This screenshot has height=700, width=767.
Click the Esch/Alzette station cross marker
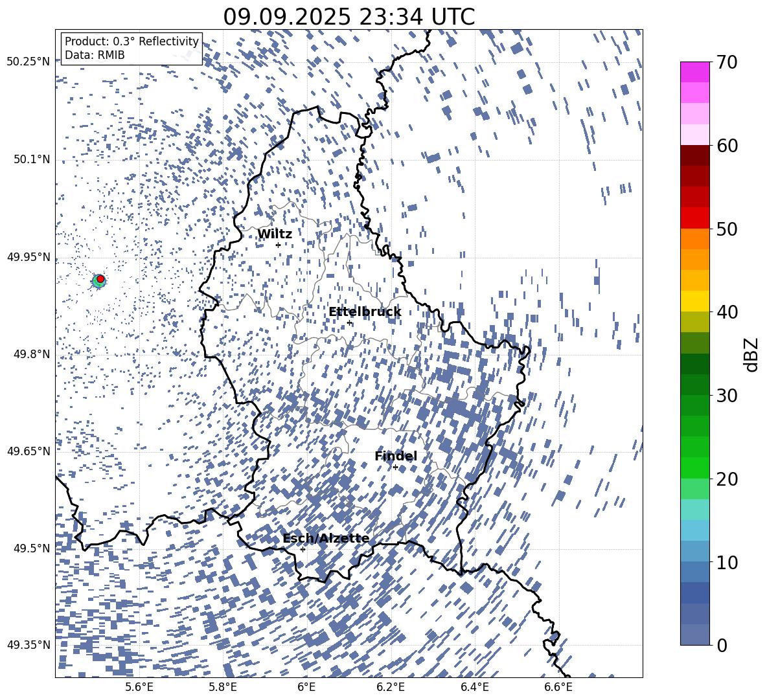303,549
